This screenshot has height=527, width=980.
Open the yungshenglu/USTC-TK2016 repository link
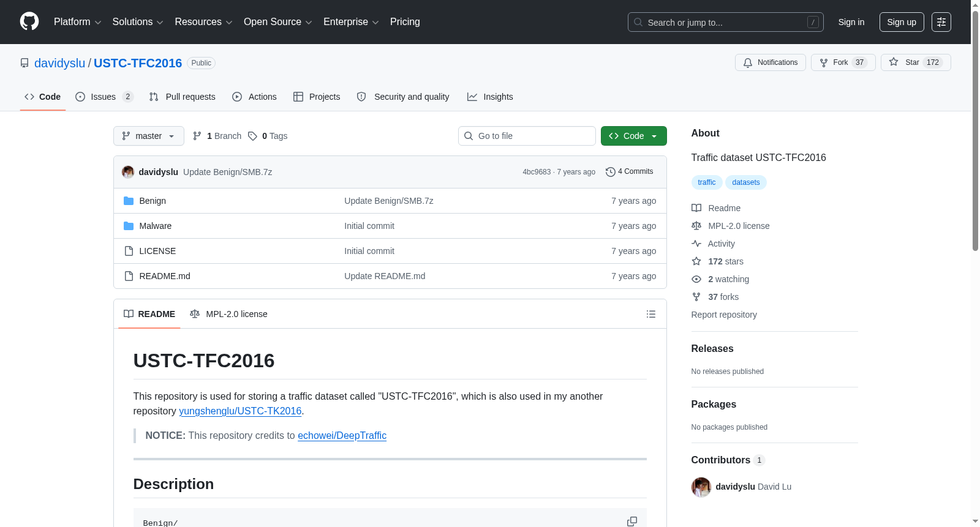tap(240, 411)
